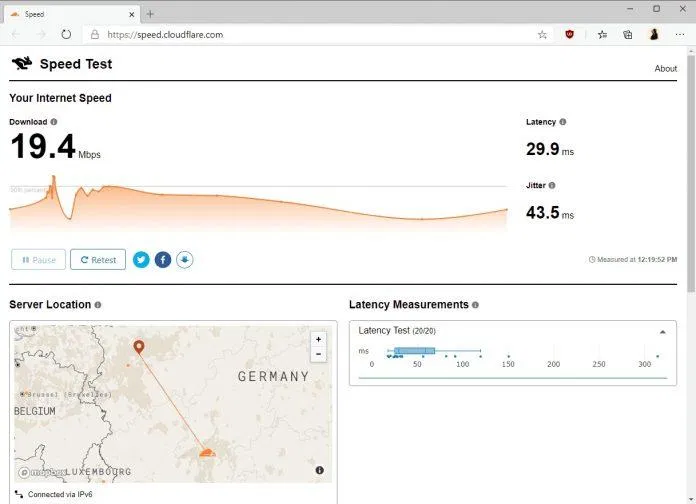Add this page to favorites star
The width and height of the screenshot is (696, 504).
click(x=542, y=35)
